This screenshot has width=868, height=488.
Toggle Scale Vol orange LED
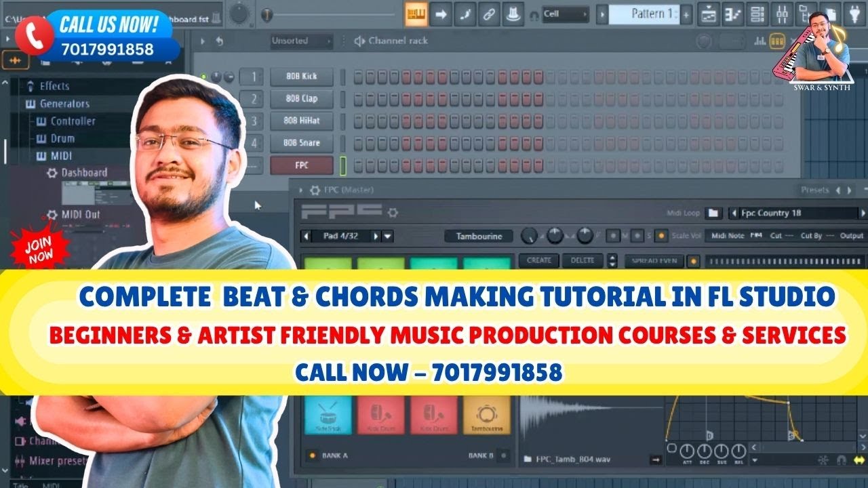click(661, 236)
